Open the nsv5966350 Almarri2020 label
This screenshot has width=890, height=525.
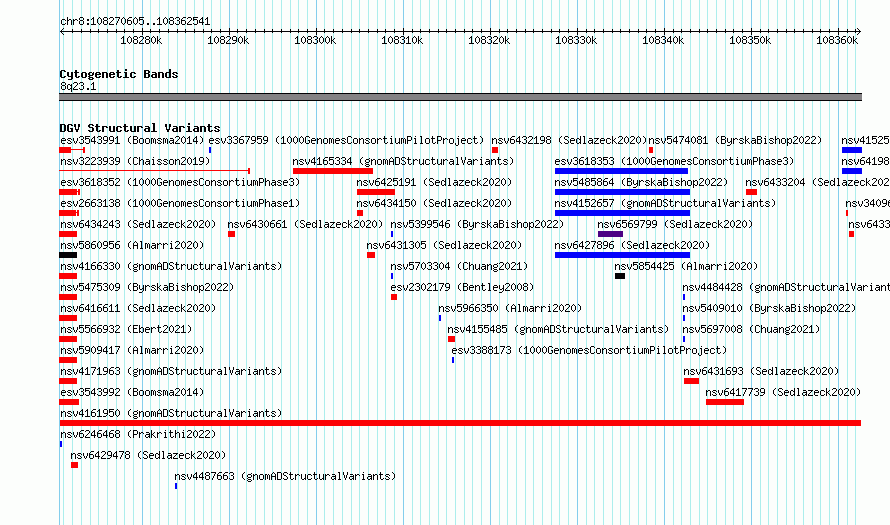point(510,308)
